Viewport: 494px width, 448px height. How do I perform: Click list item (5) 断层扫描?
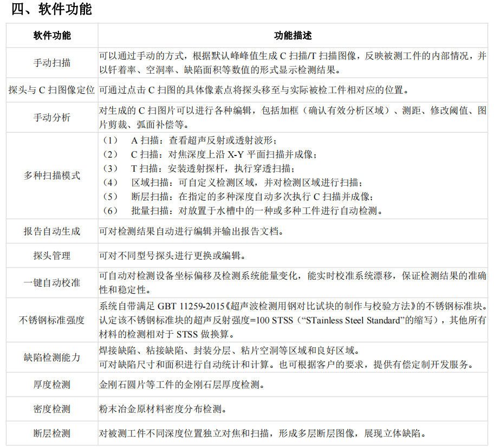tap(238, 197)
